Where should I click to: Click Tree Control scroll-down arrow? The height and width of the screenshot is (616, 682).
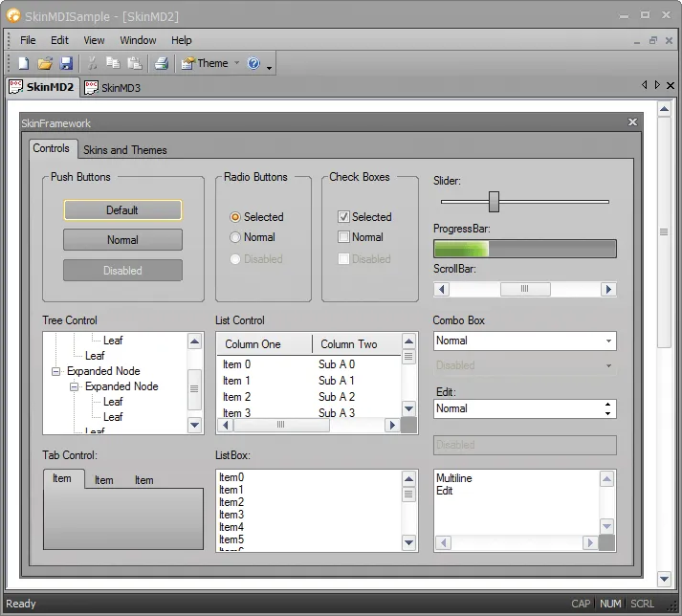[194, 425]
